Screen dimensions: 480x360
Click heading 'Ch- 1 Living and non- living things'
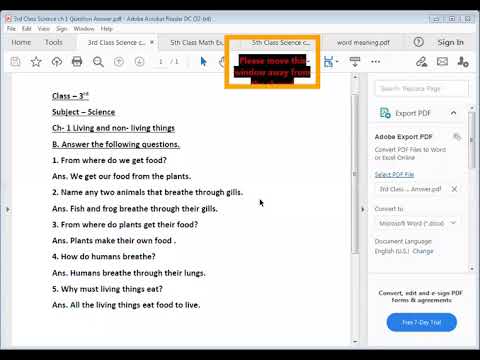[x=113, y=128]
